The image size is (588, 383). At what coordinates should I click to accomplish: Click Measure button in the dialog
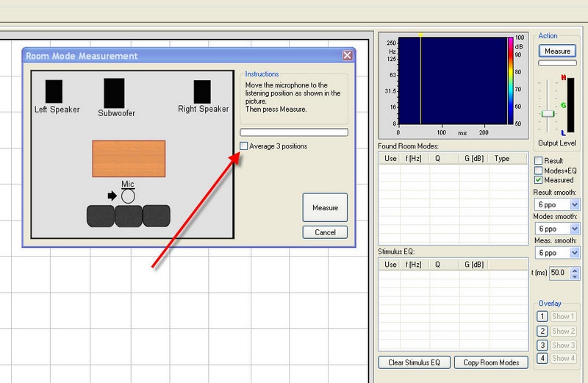[x=325, y=207]
